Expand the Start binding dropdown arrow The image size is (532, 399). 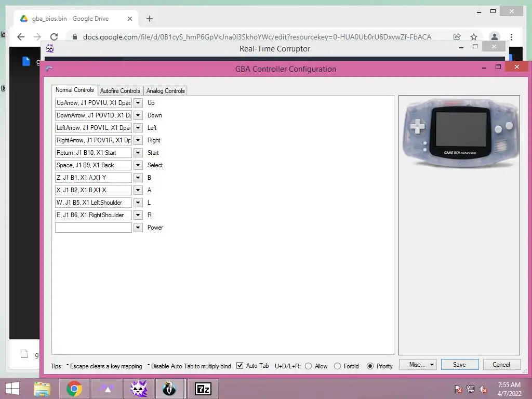(x=138, y=153)
